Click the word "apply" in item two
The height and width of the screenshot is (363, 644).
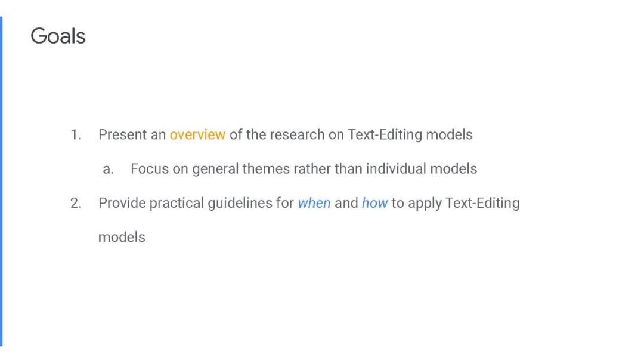[x=425, y=203]
